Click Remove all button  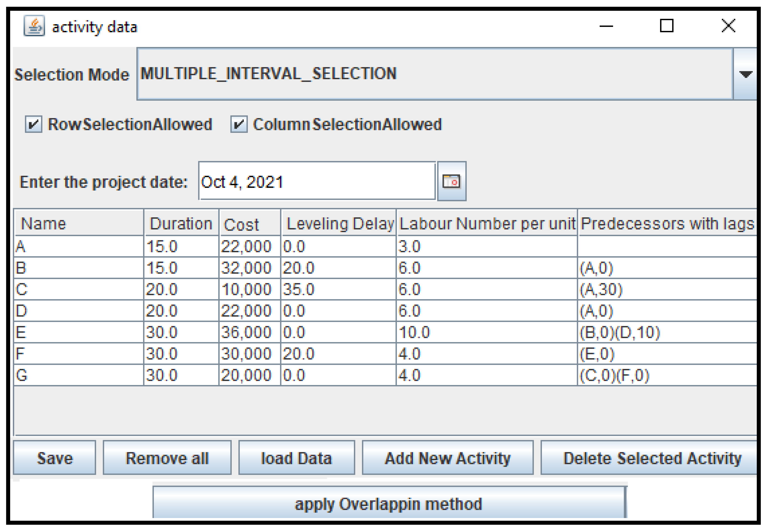(x=167, y=458)
